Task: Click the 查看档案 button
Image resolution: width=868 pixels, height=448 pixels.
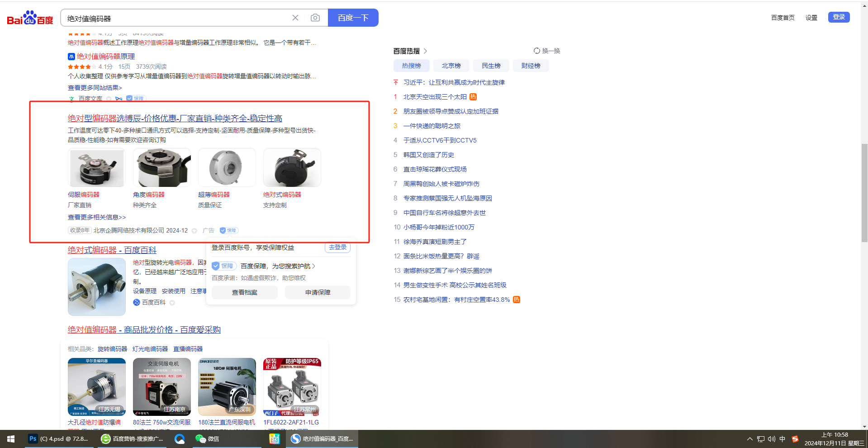Action: 245,292
